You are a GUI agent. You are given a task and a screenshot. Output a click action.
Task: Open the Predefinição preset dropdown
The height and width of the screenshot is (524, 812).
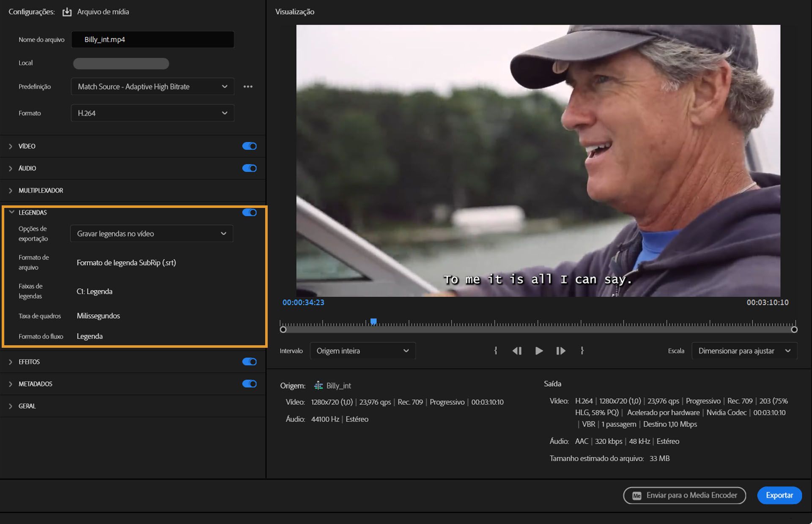[x=152, y=87]
